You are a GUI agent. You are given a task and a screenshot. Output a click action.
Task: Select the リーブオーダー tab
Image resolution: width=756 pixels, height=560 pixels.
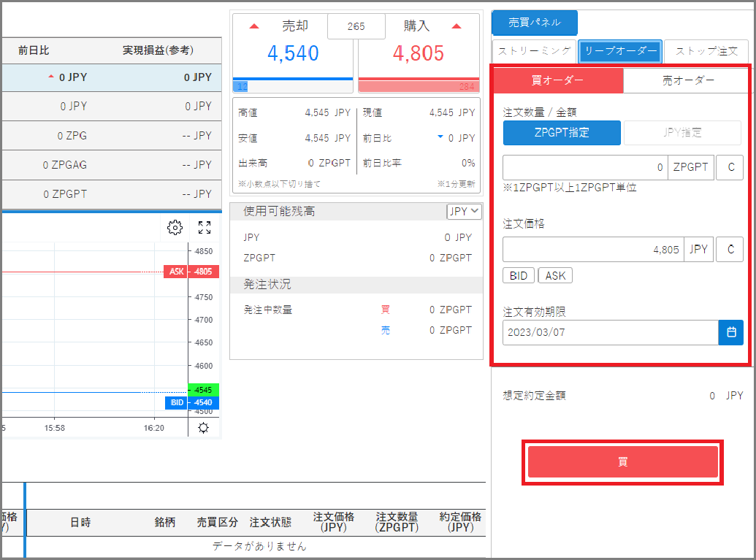tap(620, 51)
